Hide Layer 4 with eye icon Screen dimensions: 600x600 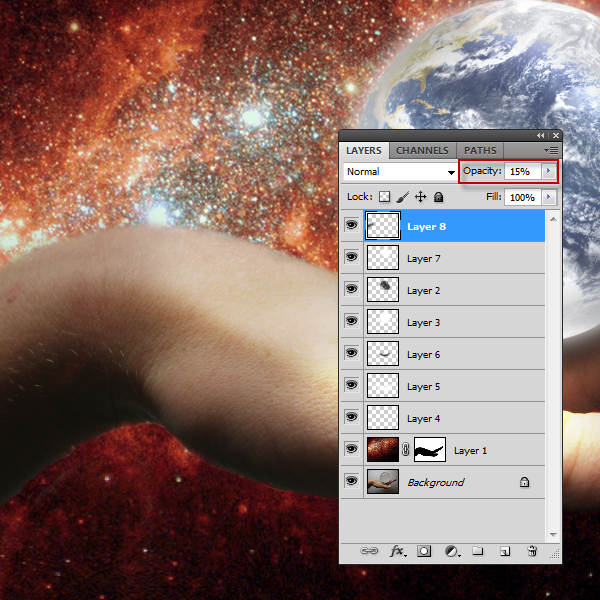351,417
